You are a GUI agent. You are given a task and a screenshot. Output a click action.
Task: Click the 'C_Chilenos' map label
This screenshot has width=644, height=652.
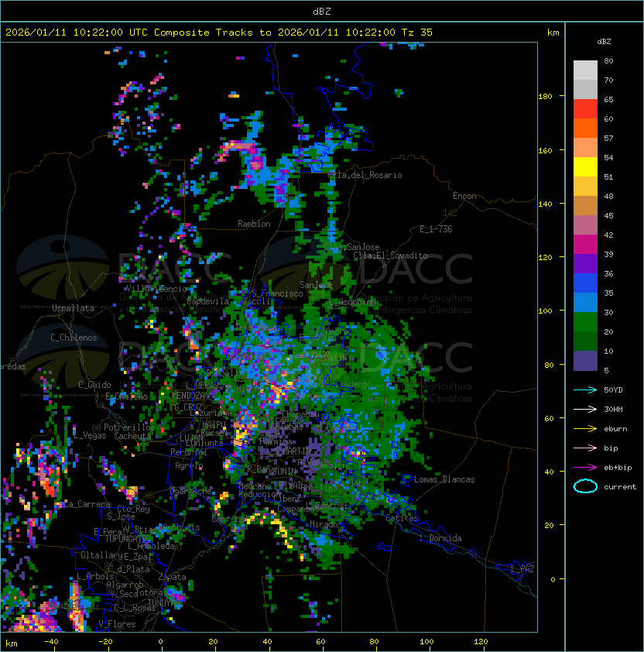pyautogui.click(x=74, y=338)
